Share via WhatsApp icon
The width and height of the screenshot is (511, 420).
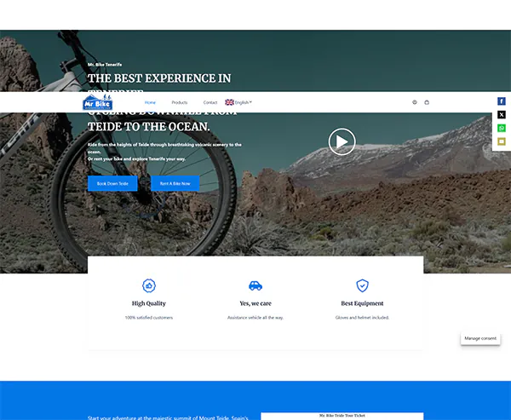[502, 128]
